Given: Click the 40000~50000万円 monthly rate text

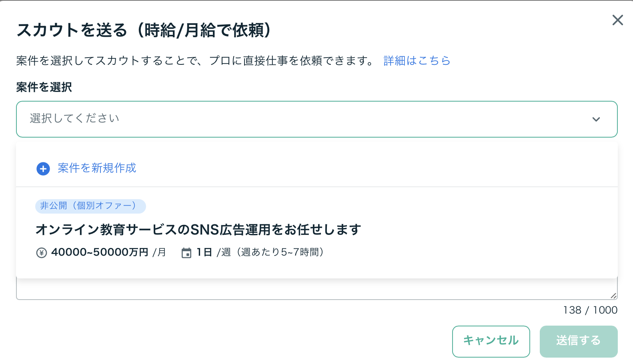Looking at the screenshot, I should click(x=100, y=252).
